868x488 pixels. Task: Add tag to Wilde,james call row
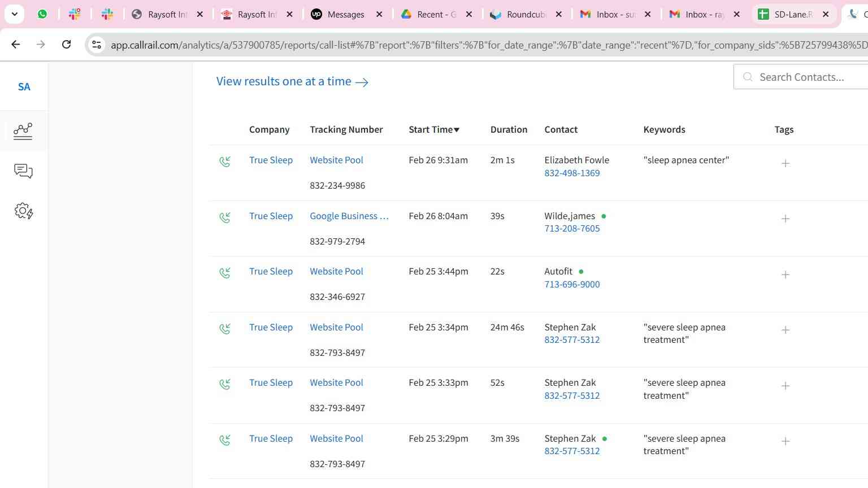point(785,219)
